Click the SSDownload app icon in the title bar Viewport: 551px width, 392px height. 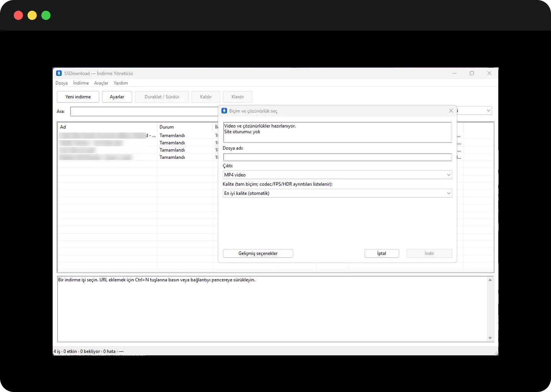click(59, 73)
